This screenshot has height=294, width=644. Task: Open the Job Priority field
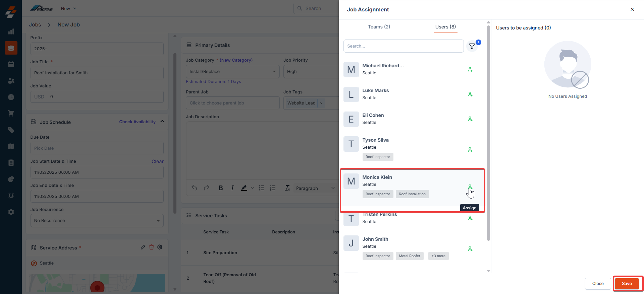311,72
